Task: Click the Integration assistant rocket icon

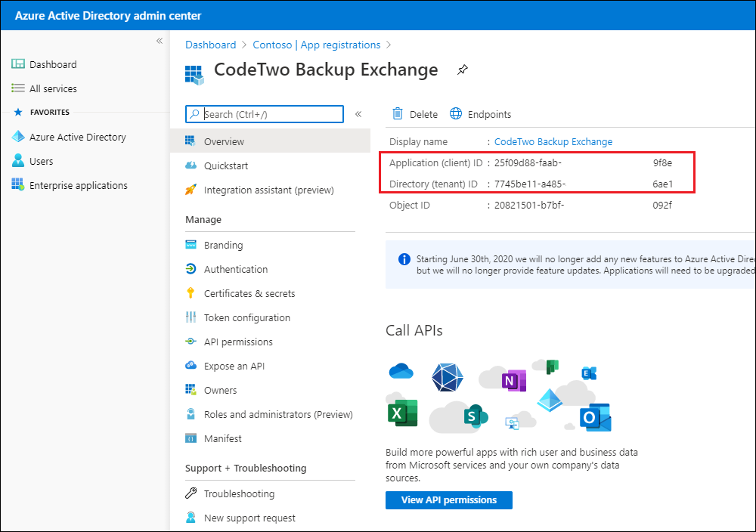Action: click(191, 190)
